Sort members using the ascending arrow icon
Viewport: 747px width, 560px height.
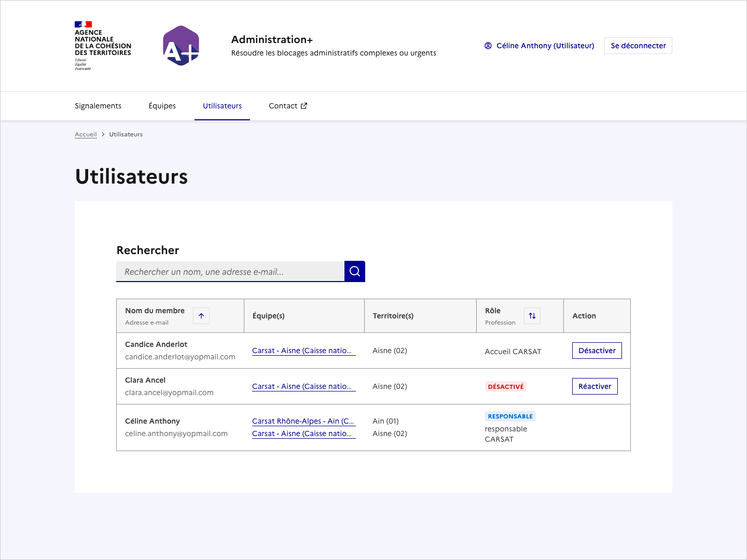tap(201, 315)
